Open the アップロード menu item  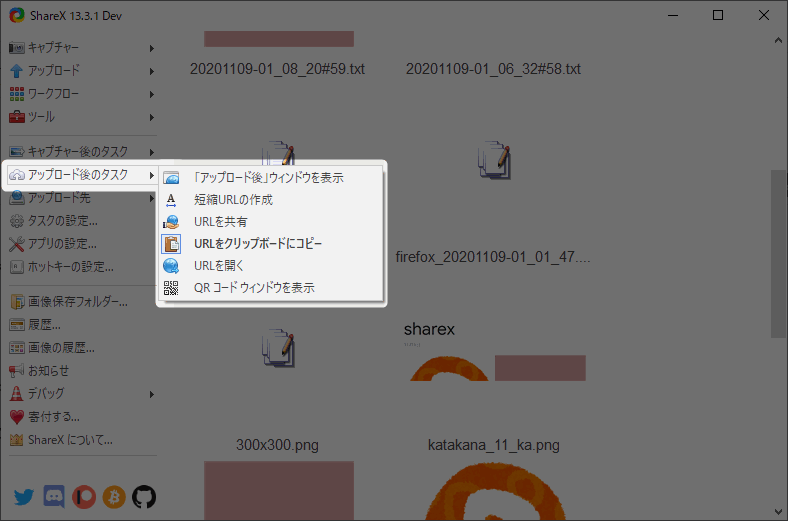82,71
